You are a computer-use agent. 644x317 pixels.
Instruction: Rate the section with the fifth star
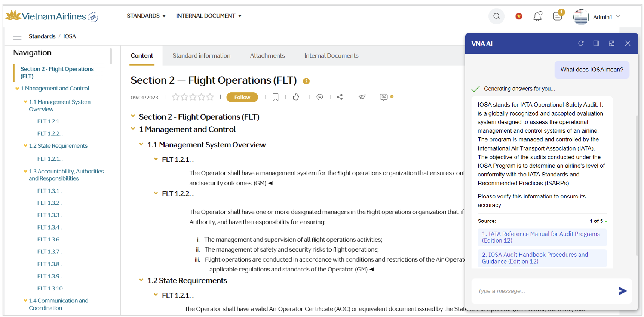(x=210, y=97)
